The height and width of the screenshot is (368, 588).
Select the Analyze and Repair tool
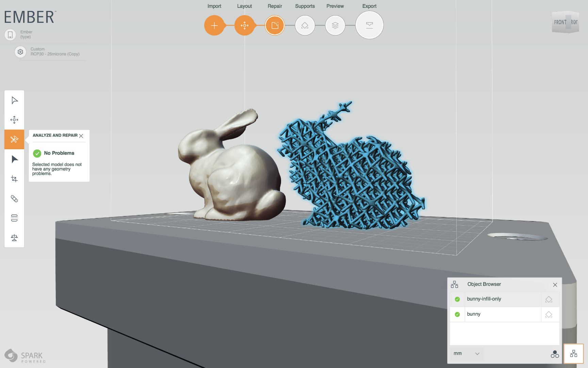(14, 139)
